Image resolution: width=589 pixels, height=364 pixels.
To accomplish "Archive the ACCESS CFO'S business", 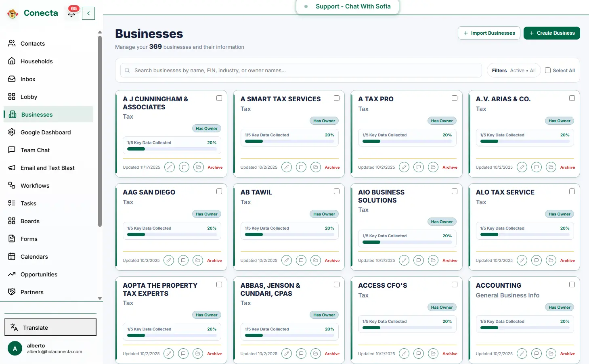I will coord(450,354).
